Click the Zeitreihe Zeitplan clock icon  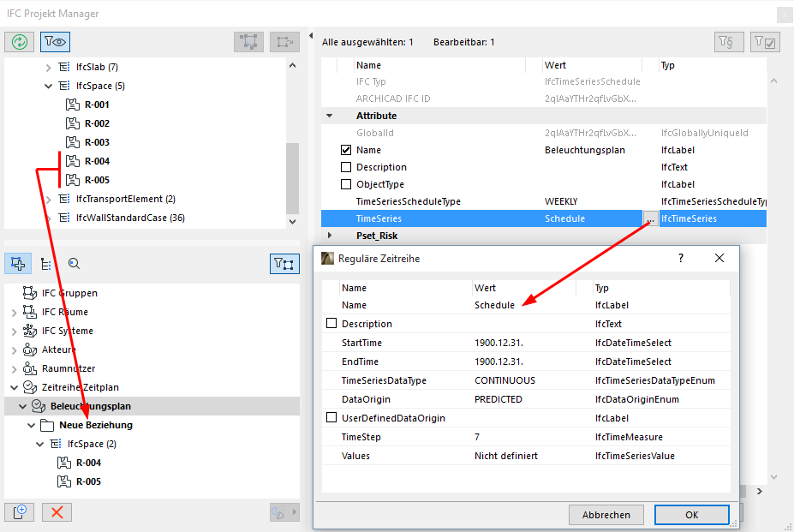pos(30,387)
